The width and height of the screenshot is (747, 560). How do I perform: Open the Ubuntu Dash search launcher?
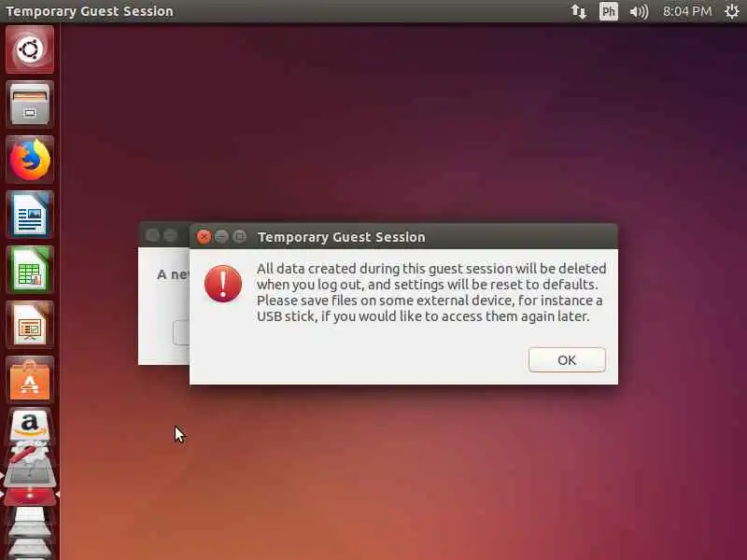click(30, 49)
